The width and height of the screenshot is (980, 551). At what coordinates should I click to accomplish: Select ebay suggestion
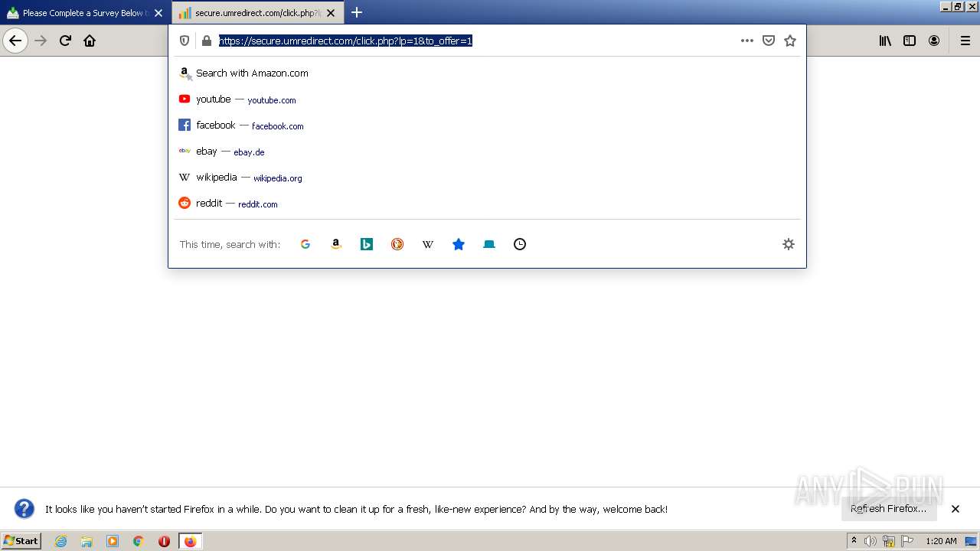(487, 152)
